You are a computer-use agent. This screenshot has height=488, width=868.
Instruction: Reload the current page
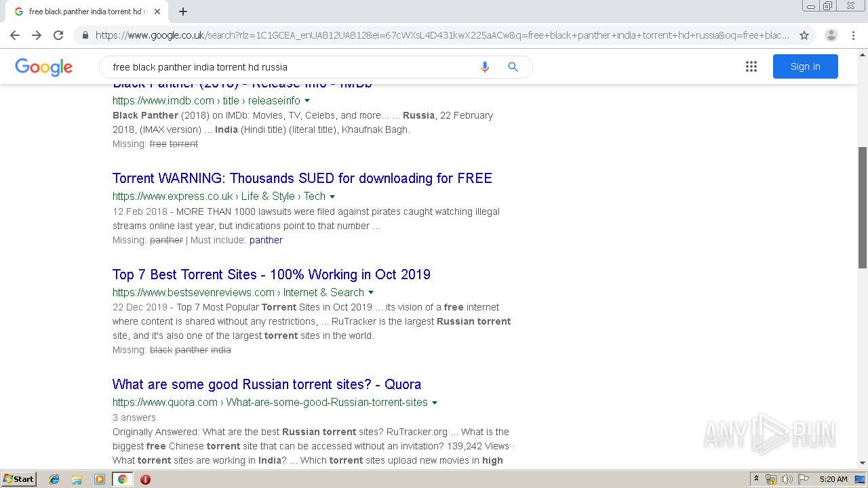tap(58, 35)
